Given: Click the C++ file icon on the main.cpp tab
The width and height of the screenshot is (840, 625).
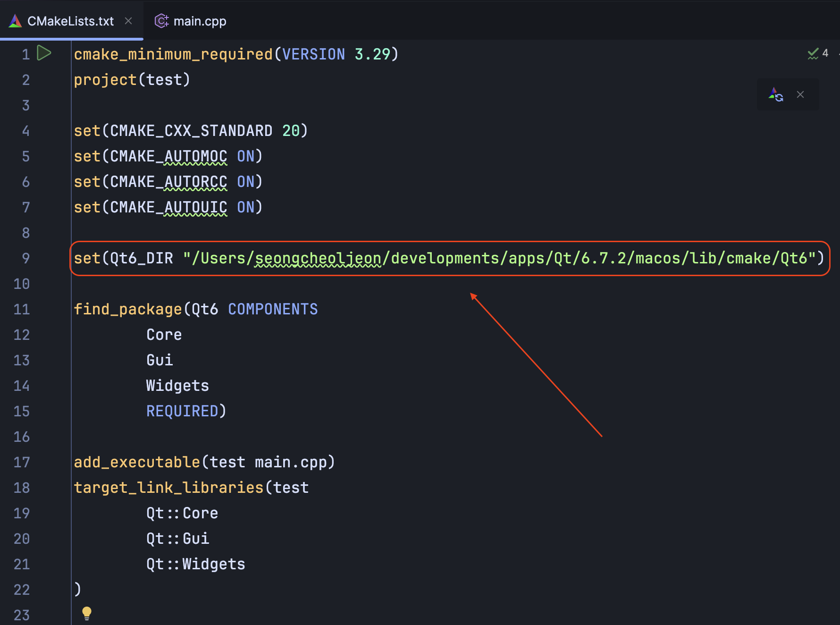Looking at the screenshot, I should [161, 21].
